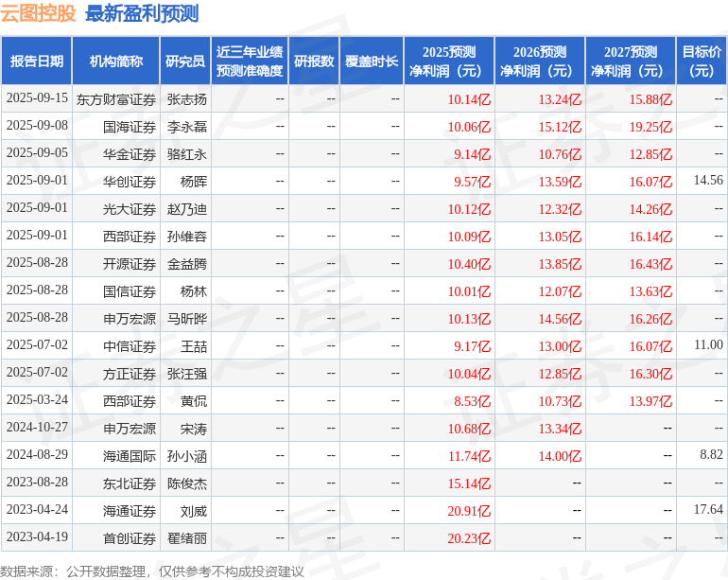This screenshot has height=580, width=728.
Task: Click analyst name 张志扬
Action: click(x=187, y=99)
